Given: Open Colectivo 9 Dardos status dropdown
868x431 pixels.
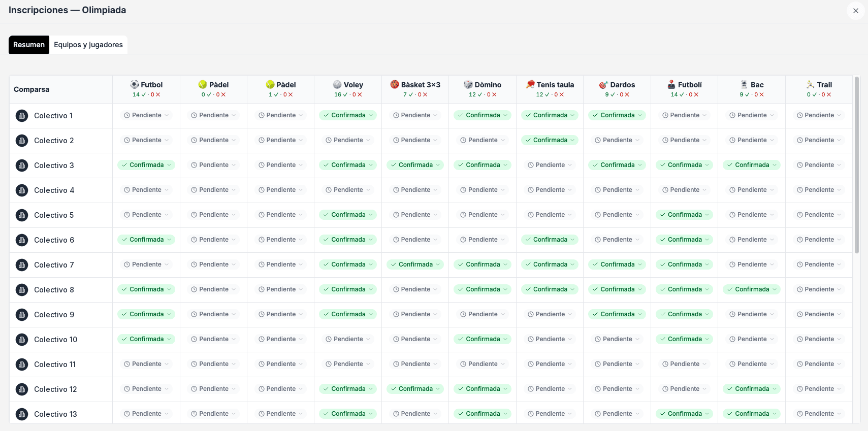Looking at the screenshot, I should [x=617, y=314].
